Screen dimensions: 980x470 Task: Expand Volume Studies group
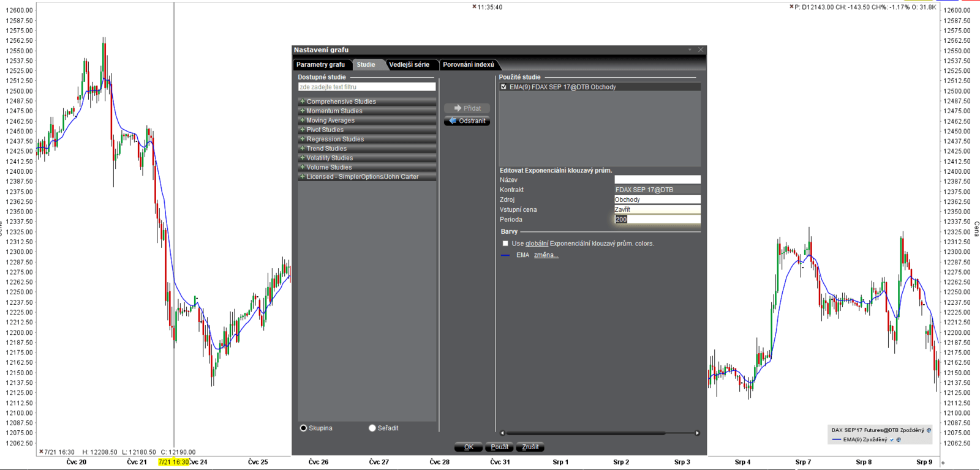click(302, 167)
